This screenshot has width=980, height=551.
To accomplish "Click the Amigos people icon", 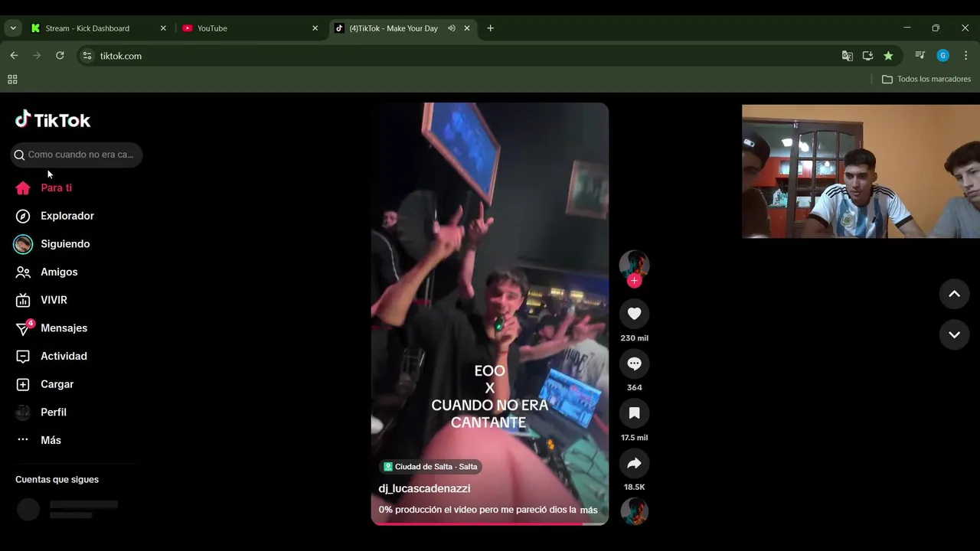I will point(23,272).
